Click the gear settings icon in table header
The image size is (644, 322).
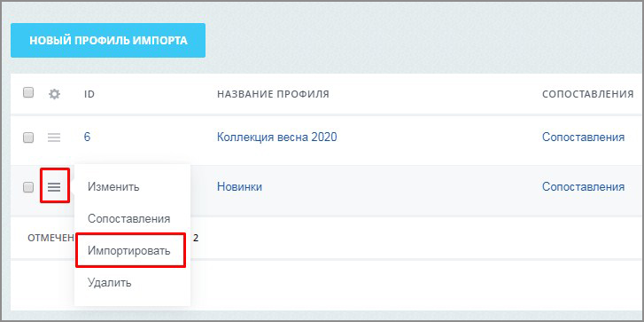point(54,94)
